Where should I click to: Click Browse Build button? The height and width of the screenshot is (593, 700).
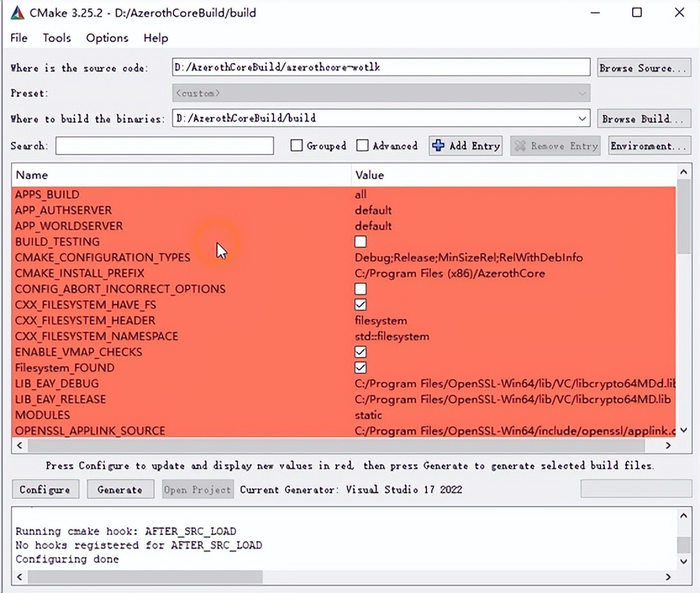[x=644, y=119]
